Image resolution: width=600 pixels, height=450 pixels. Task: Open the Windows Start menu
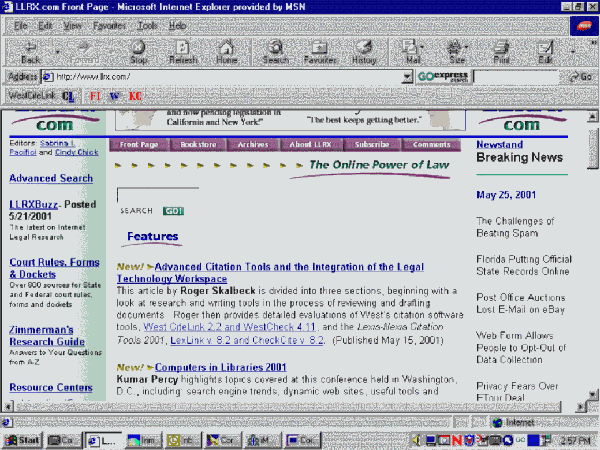22,440
